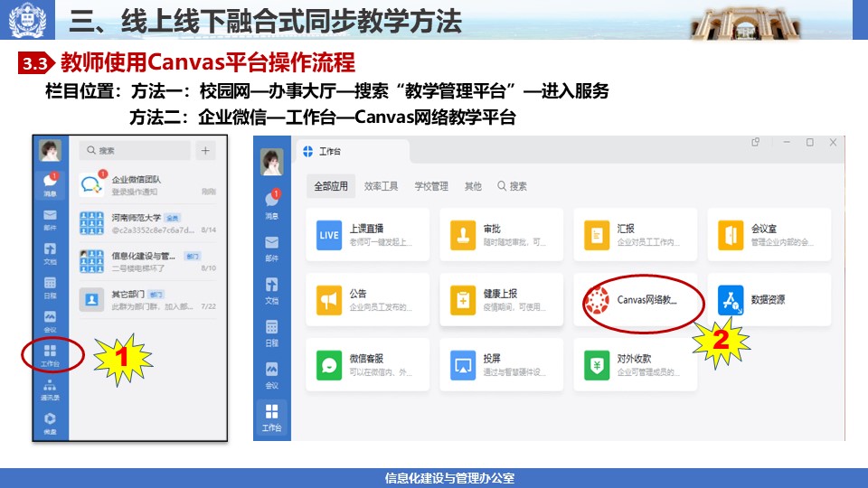The image size is (868, 488).
Task: Close the workbench window
Action: (833, 142)
